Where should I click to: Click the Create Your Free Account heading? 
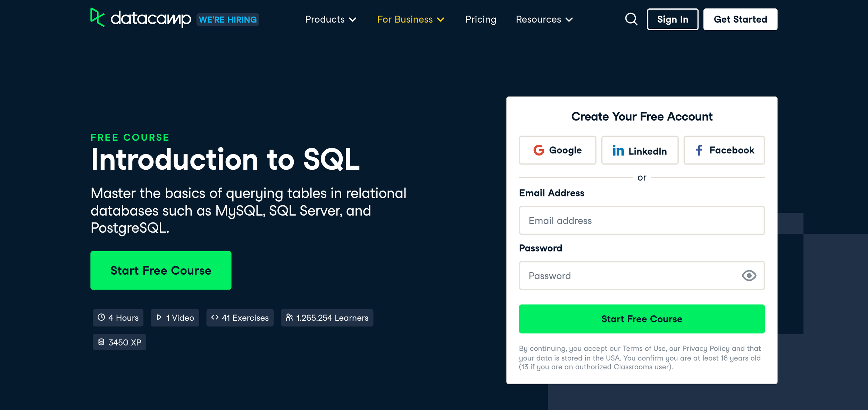click(x=642, y=117)
